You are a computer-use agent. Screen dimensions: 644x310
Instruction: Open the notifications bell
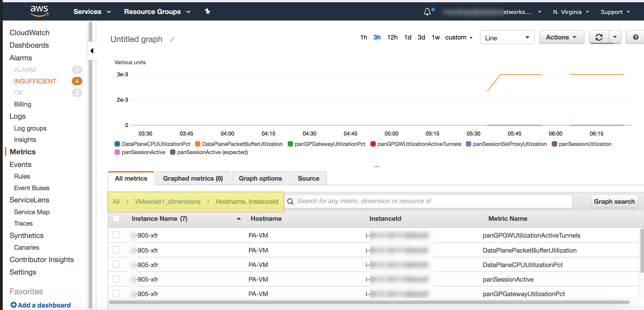(x=427, y=12)
